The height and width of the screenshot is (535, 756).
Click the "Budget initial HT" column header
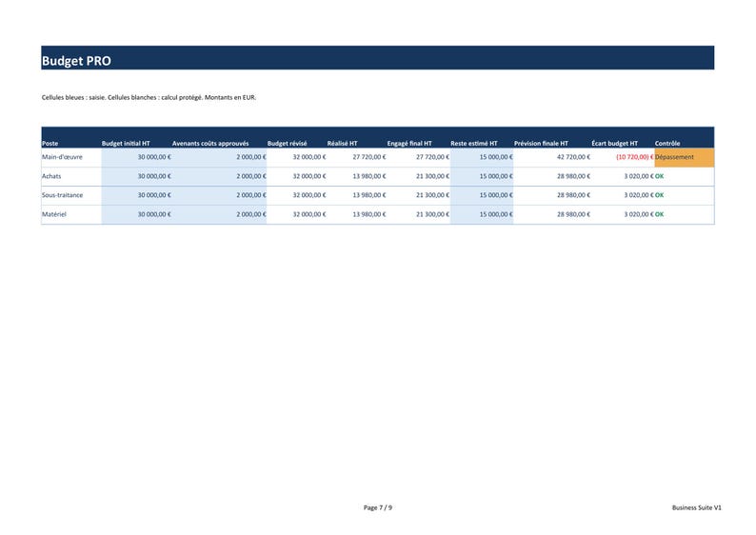[x=126, y=143]
